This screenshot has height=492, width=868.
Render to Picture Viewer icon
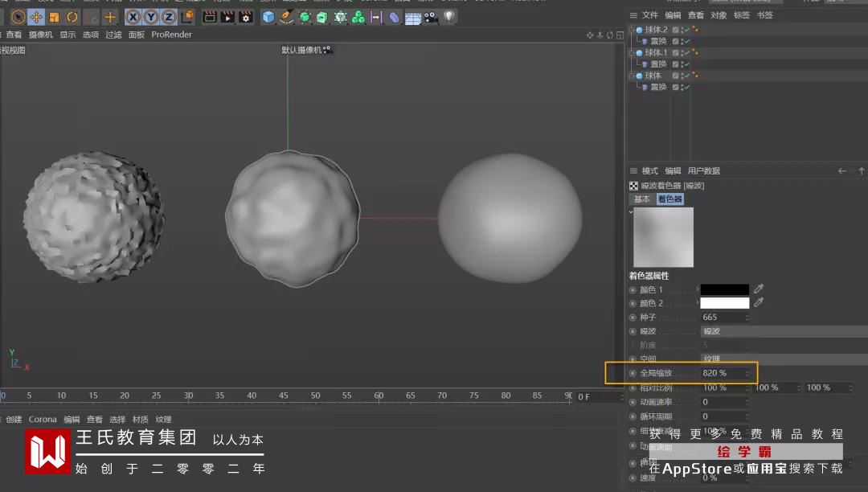pos(227,17)
